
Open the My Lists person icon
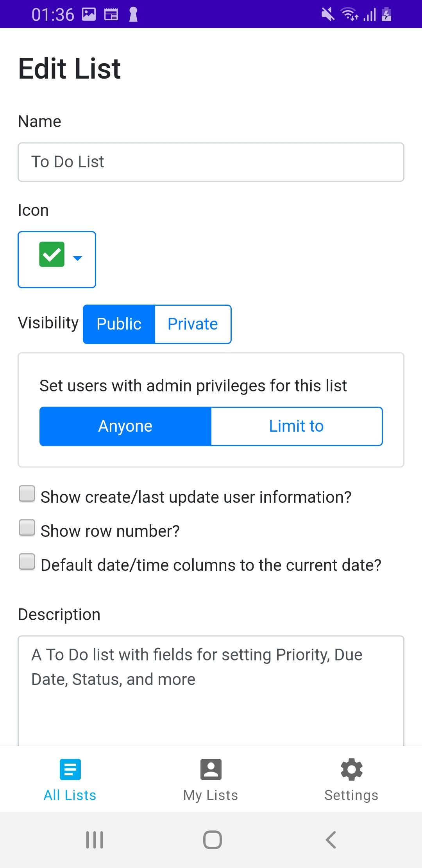(211, 769)
